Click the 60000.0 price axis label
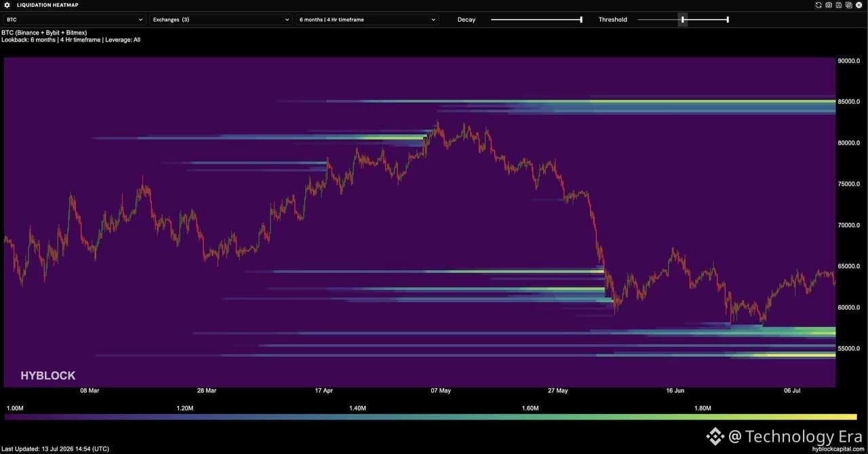The image size is (868, 454). pos(849,307)
